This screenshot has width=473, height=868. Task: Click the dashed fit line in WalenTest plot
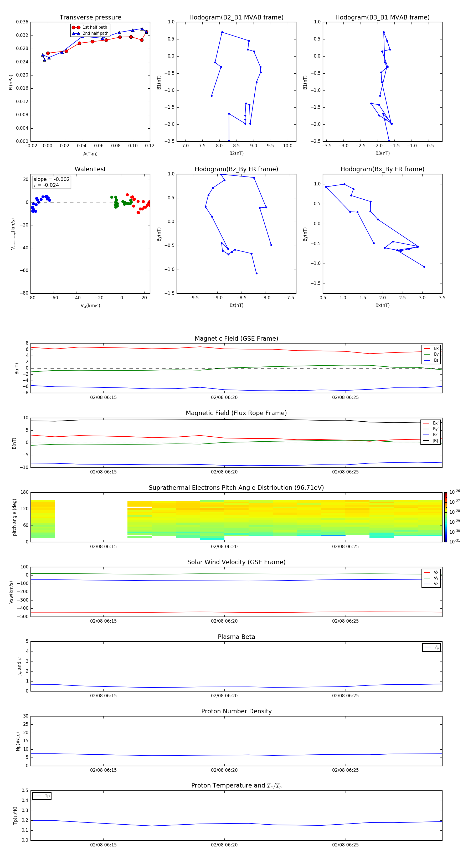90,203
